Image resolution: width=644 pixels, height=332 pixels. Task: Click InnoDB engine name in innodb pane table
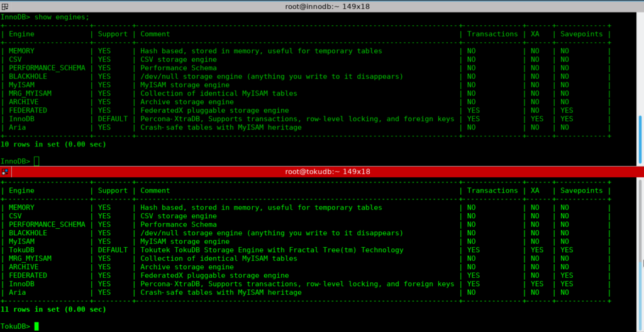click(x=22, y=119)
